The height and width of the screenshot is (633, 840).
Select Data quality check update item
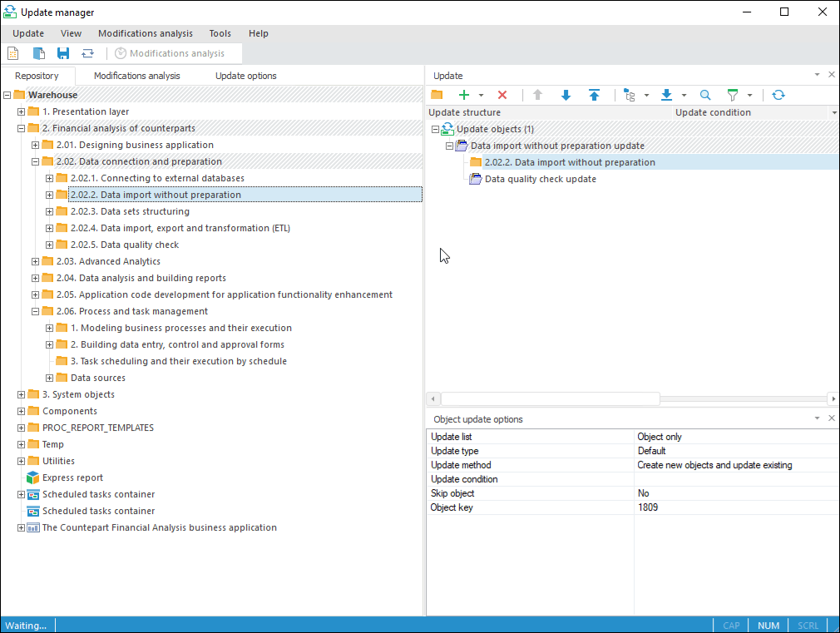(x=540, y=179)
